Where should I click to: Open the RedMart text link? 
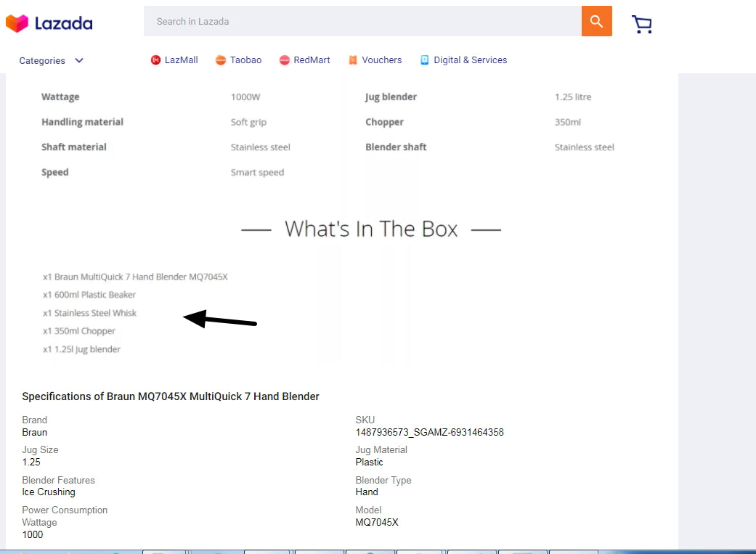[312, 60]
